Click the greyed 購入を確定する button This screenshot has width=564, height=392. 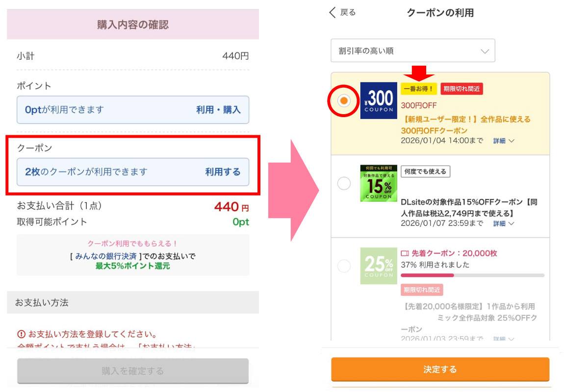coord(132,371)
